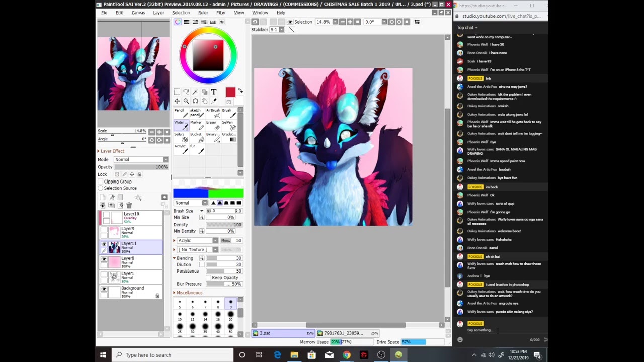
Task: Click the foreground red color swatch
Action: [230, 93]
